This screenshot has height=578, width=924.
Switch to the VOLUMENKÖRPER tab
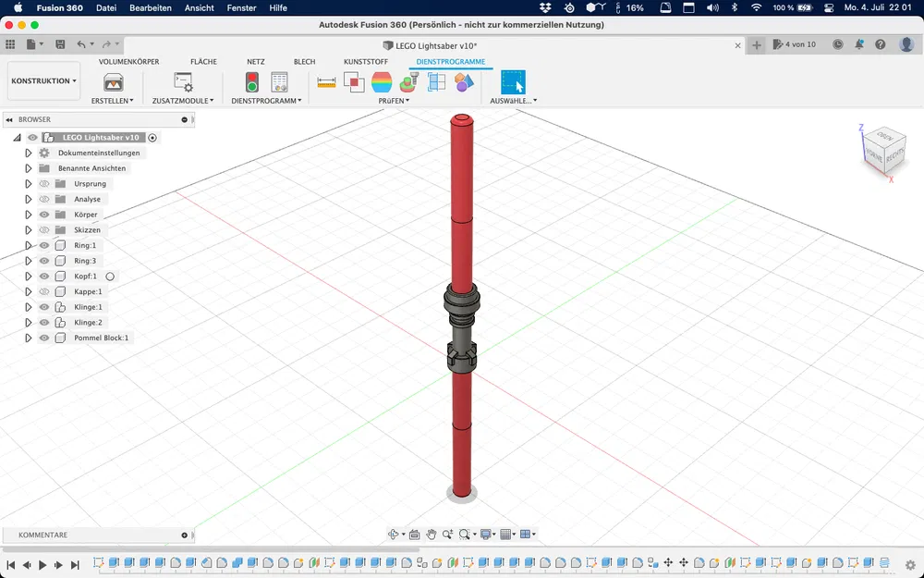click(128, 61)
